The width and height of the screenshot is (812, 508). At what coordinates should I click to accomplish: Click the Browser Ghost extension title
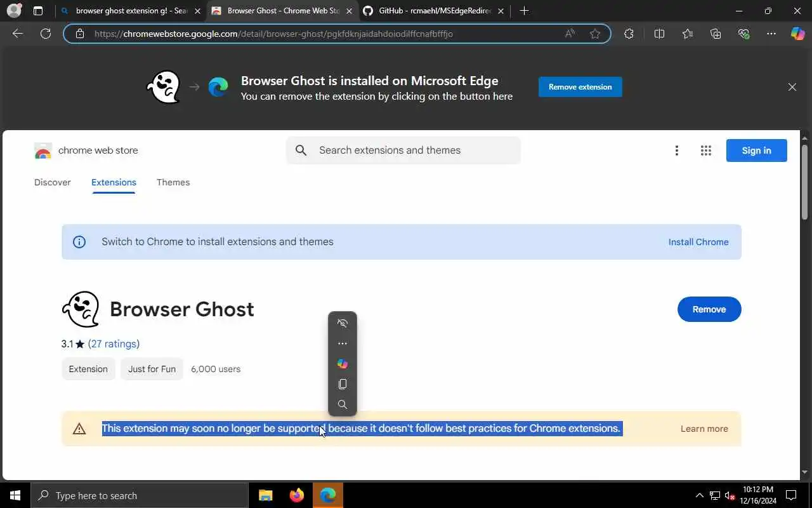click(182, 309)
